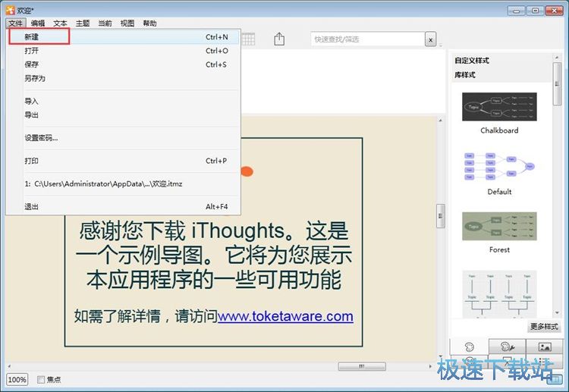This screenshot has height=392, width=569.
Task: Open the 文本 menu
Action: coord(60,24)
